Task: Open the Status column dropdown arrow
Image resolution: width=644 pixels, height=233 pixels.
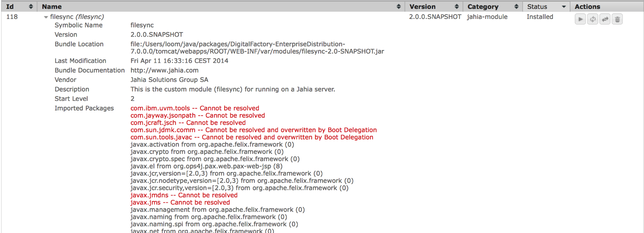Action: [x=564, y=6]
